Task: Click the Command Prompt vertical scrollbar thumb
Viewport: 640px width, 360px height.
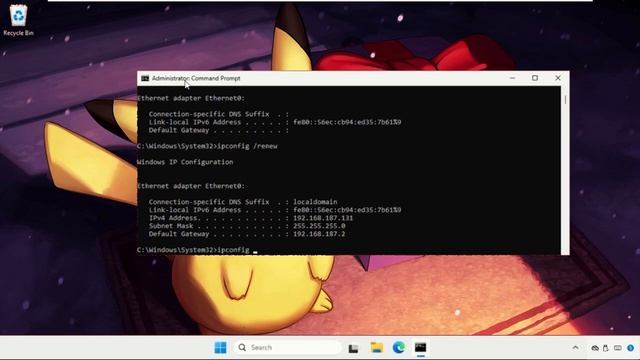Action: pos(565,100)
